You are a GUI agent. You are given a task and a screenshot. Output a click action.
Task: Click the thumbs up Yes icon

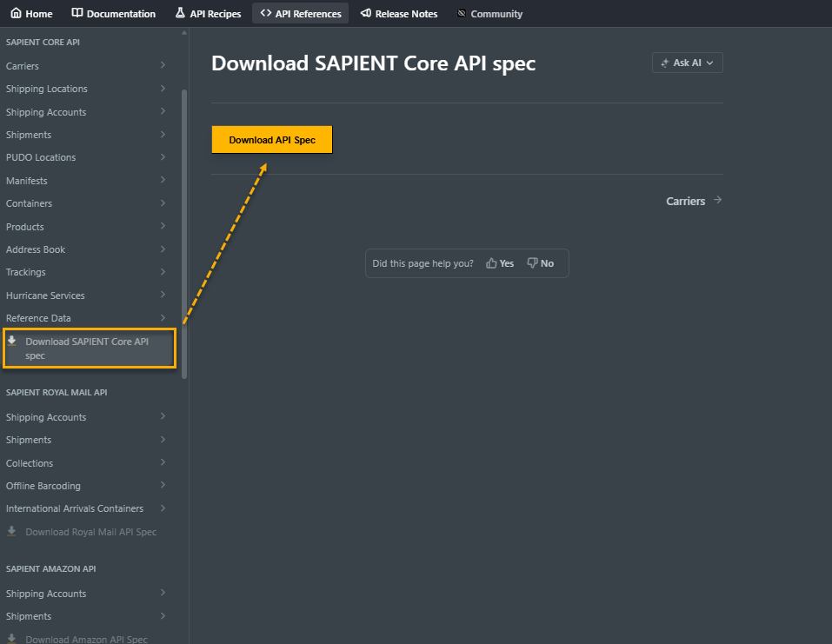pos(491,263)
